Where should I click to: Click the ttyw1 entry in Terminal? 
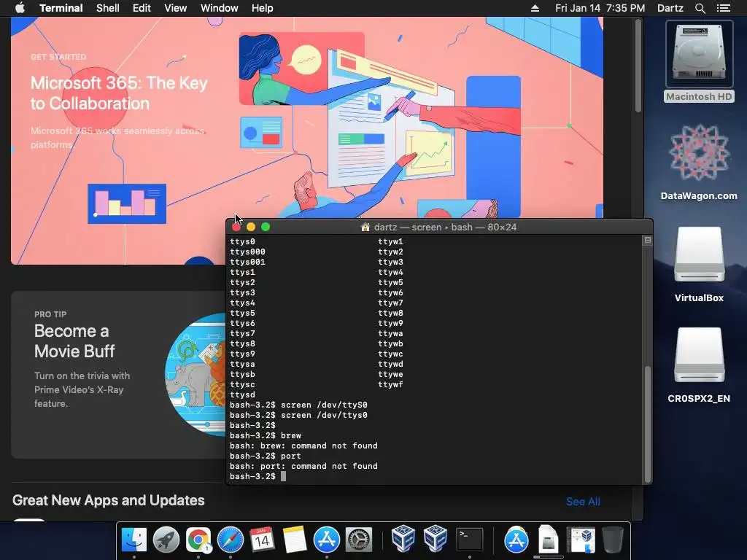click(390, 241)
